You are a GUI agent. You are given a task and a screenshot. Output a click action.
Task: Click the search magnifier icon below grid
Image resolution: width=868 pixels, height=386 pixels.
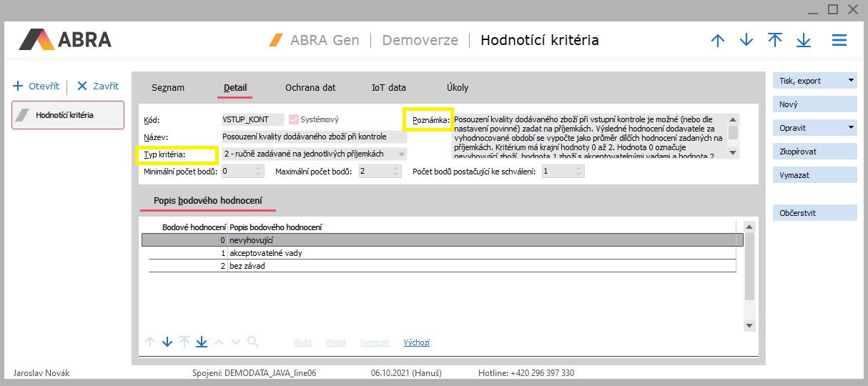252,342
